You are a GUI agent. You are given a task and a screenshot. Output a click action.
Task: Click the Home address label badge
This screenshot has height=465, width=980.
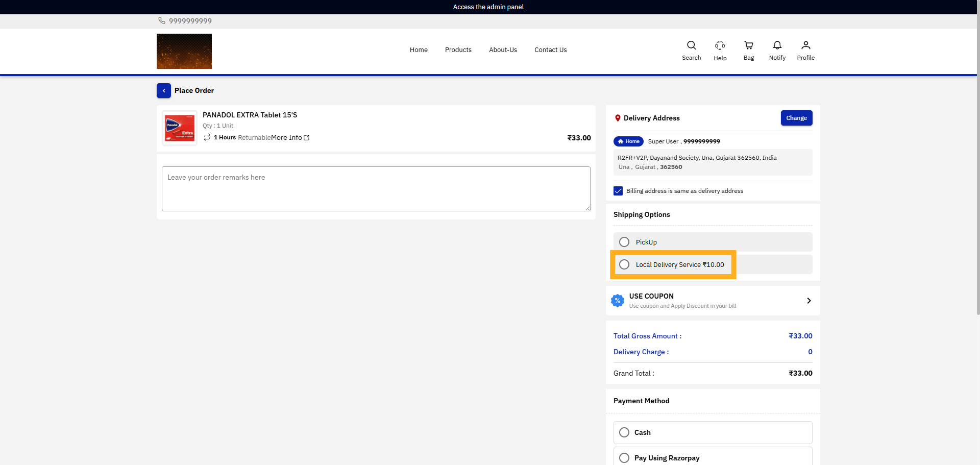coord(628,141)
